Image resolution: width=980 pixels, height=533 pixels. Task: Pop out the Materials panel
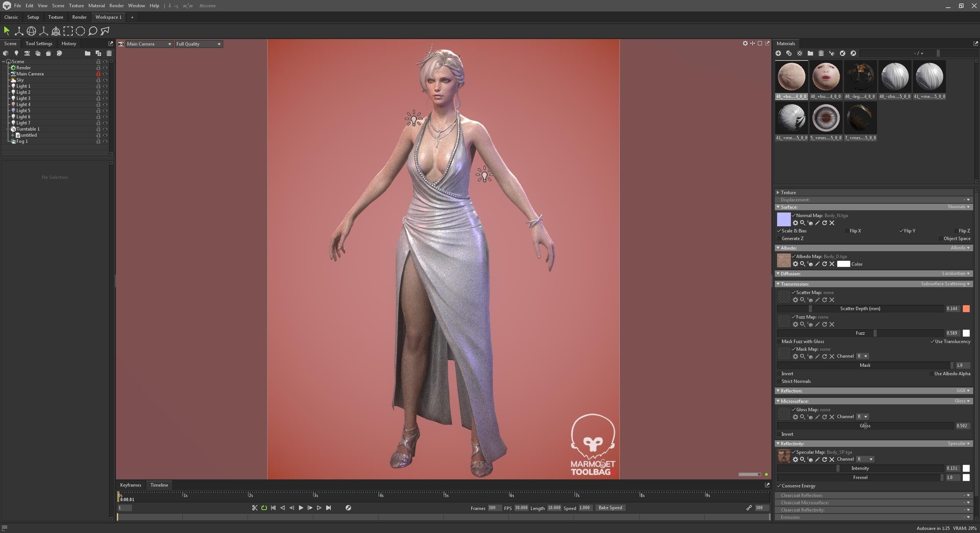click(975, 43)
